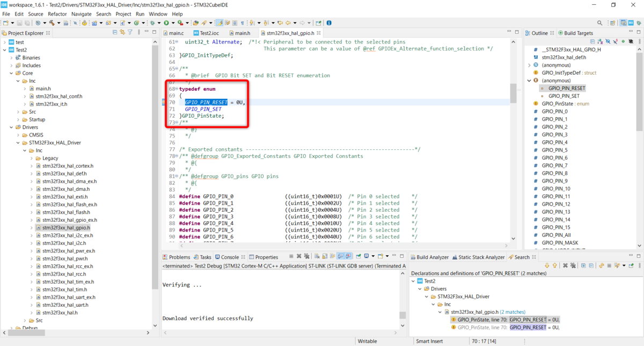This screenshot has width=644, height=346.
Task: Click the Search magnifier icon at top right
Action: (599, 23)
